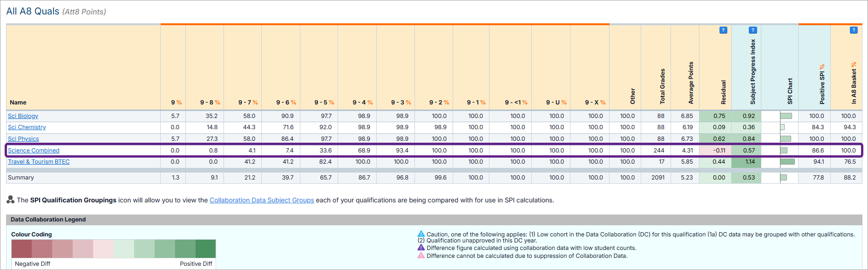Click the purple warning triangle in legend
This screenshot has width=868, height=270.
click(x=421, y=248)
